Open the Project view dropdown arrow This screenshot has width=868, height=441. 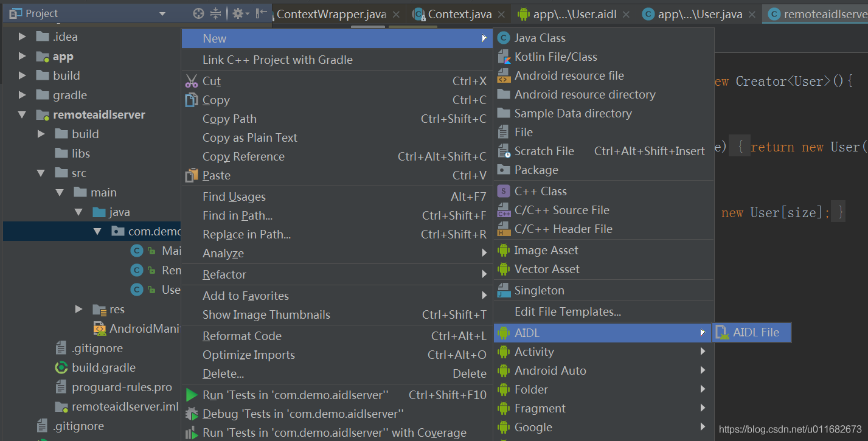coord(162,13)
